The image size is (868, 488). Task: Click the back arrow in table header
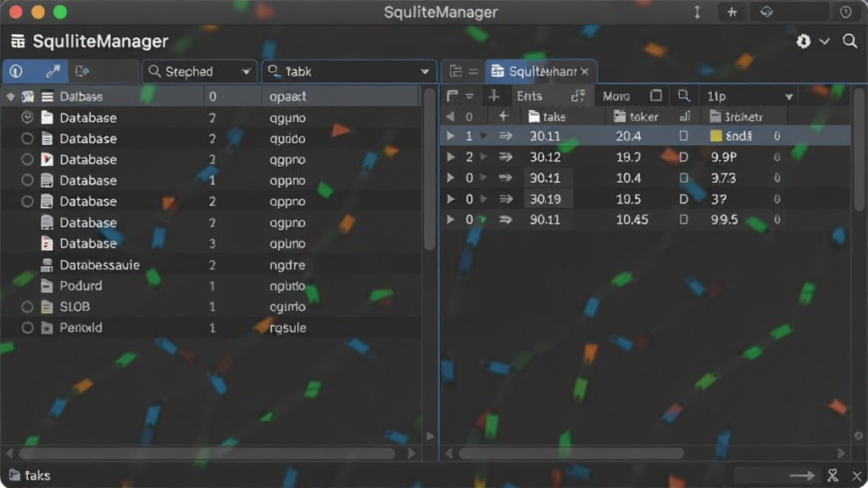(x=450, y=117)
